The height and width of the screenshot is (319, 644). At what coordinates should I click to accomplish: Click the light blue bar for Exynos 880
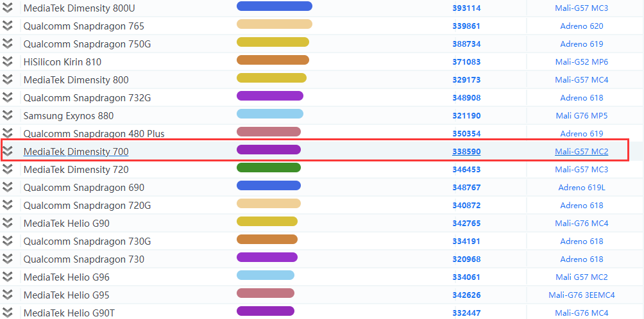click(269, 114)
